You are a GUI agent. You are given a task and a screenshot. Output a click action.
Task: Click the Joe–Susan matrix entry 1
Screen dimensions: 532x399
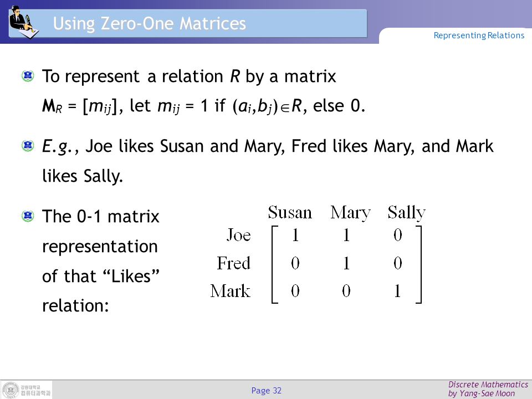(295, 235)
